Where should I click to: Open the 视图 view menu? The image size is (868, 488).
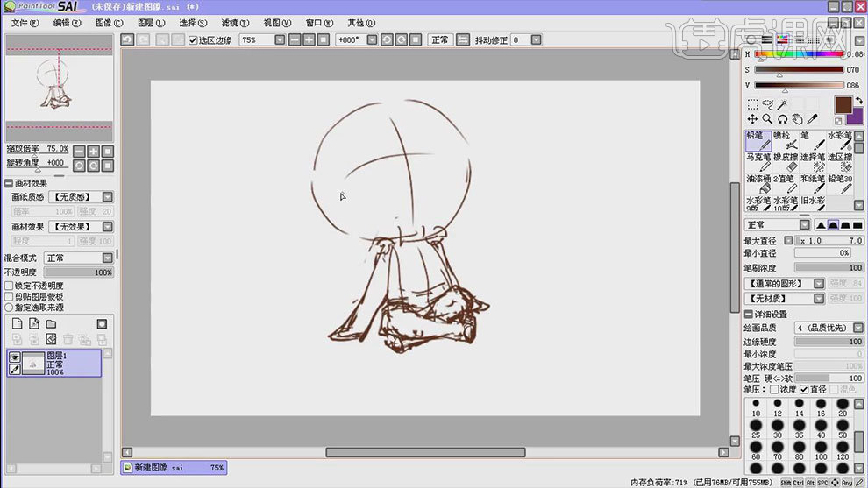(277, 23)
